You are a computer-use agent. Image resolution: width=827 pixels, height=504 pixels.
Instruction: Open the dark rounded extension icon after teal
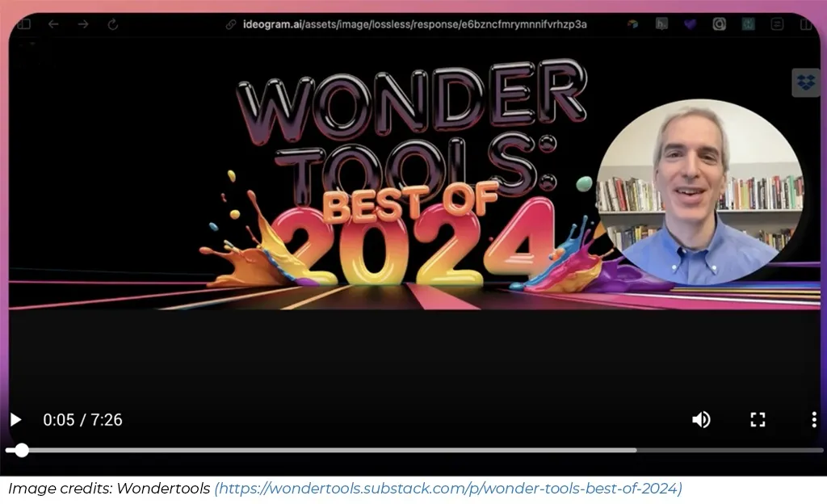click(x=777, y=23)
